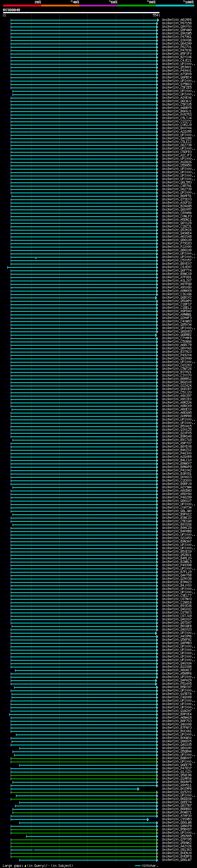
Task: Select the UniRef100_C4JE21 label
Action: (x=177, y=61)
